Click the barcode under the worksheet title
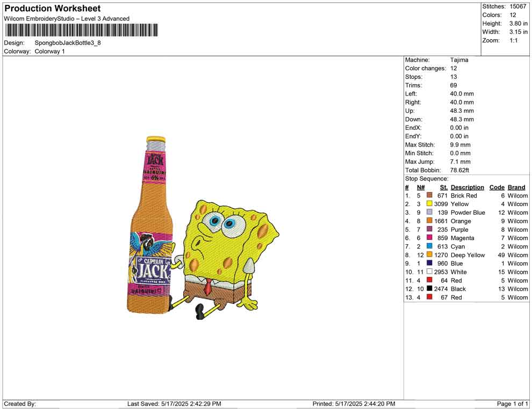This screenshot has height=409, width=532. [x=82, y=31]
